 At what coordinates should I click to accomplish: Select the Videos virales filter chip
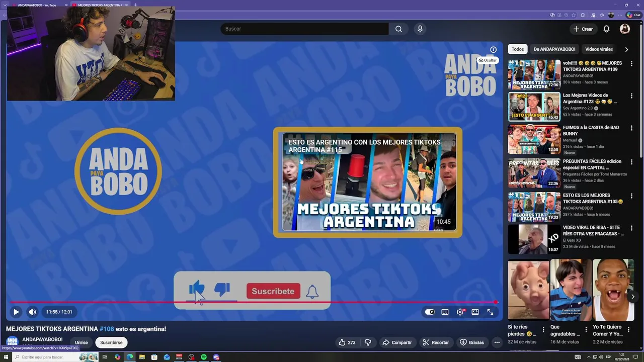click(599, 49)
